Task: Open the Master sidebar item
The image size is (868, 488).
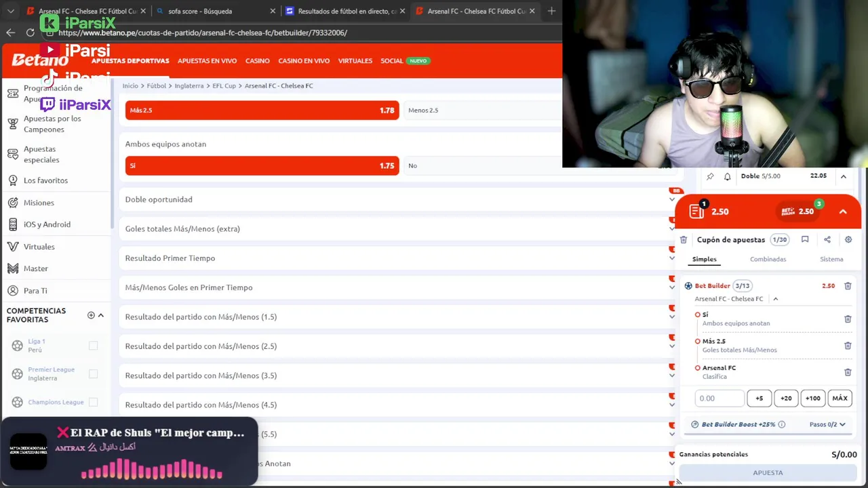Action: pos(56,268)
